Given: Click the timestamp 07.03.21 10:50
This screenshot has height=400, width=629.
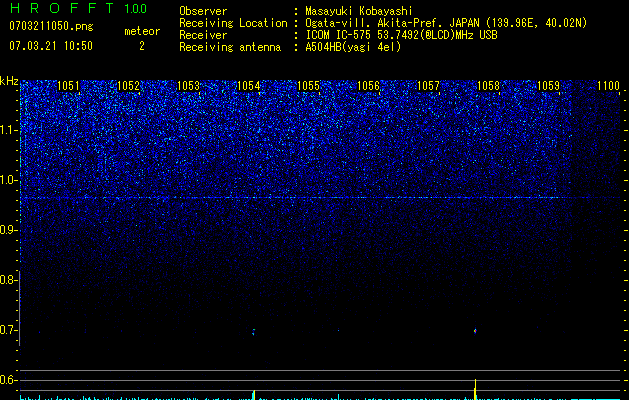Looking at the screenshot, I should [51, 46].
